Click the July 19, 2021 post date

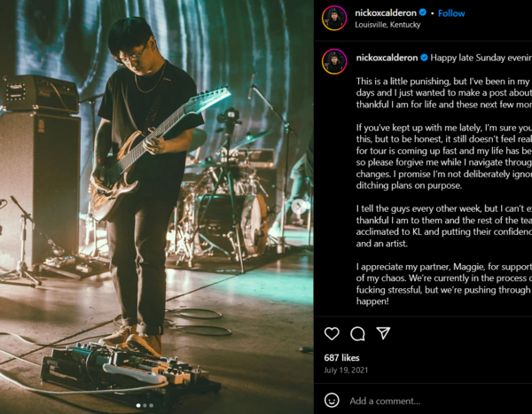point(346,371)
